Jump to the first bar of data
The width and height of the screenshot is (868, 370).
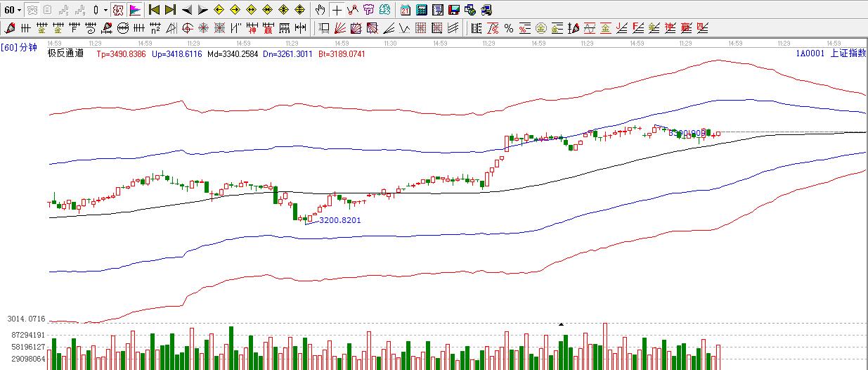(154, 10)
